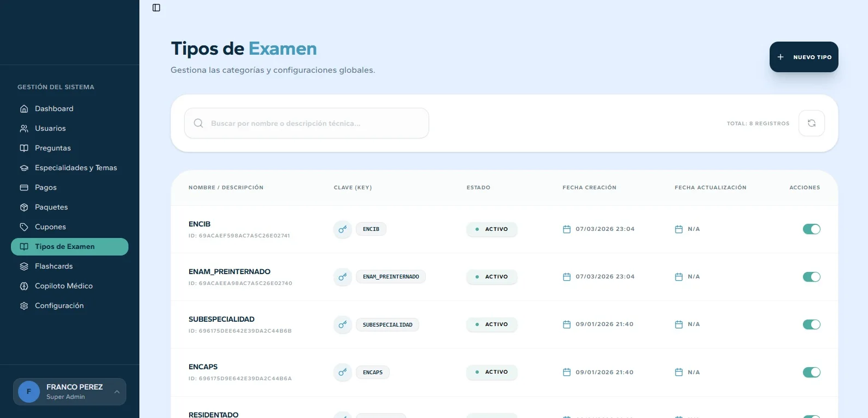The height and width of the screenshot is (418, 868).
Task: Go to Flashcards
Action: (x=69, y=266)
